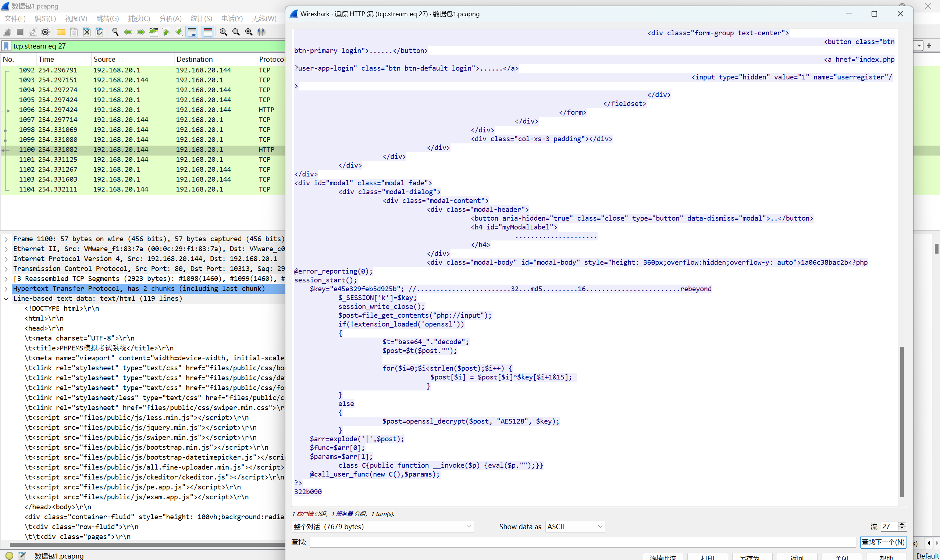The image size is (940, 560).
Task: Zoom in the main window text
Action: point(223,32)
